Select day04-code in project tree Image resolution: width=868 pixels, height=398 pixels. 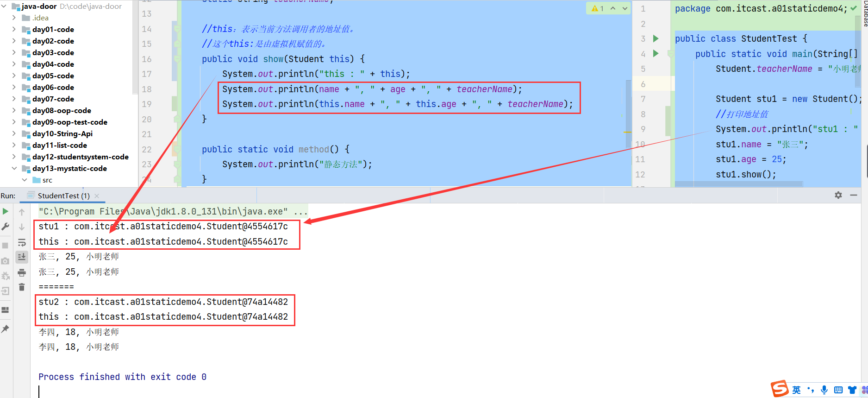pyautogui.click(x=53, y=64)
